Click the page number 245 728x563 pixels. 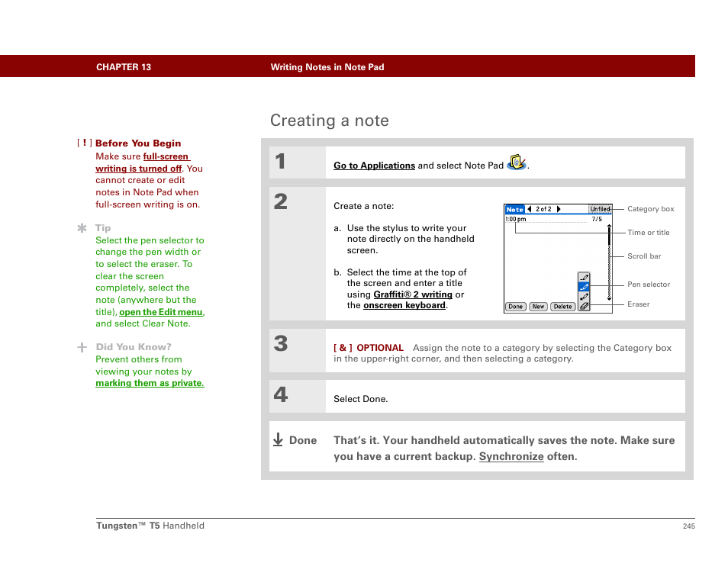[689, 526]
